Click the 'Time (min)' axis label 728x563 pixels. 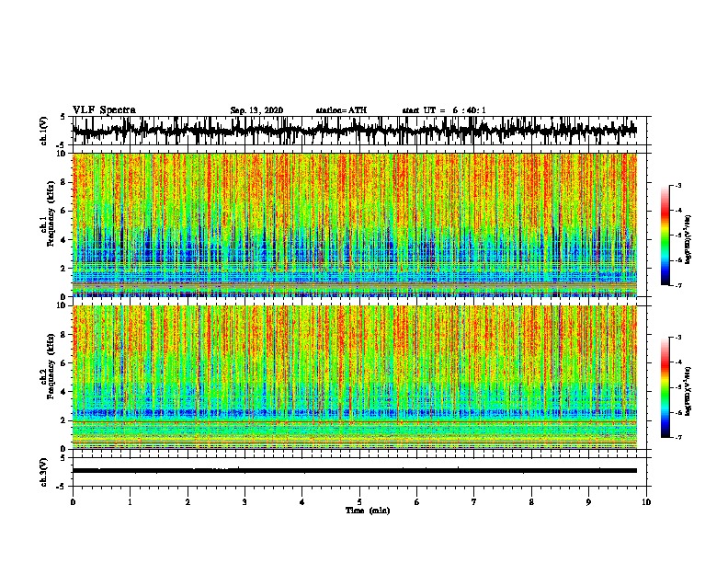[x=368, y=511]
